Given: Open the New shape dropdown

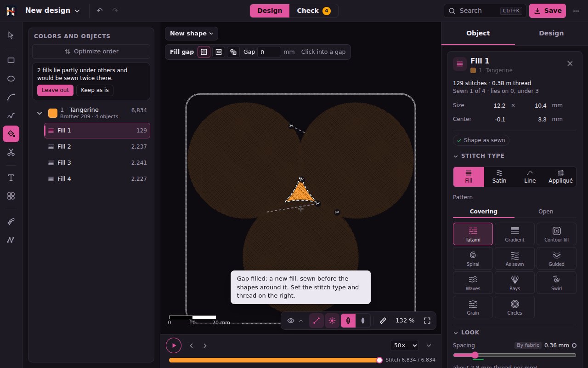Looking at the screenshot, I should coord(192,34).
